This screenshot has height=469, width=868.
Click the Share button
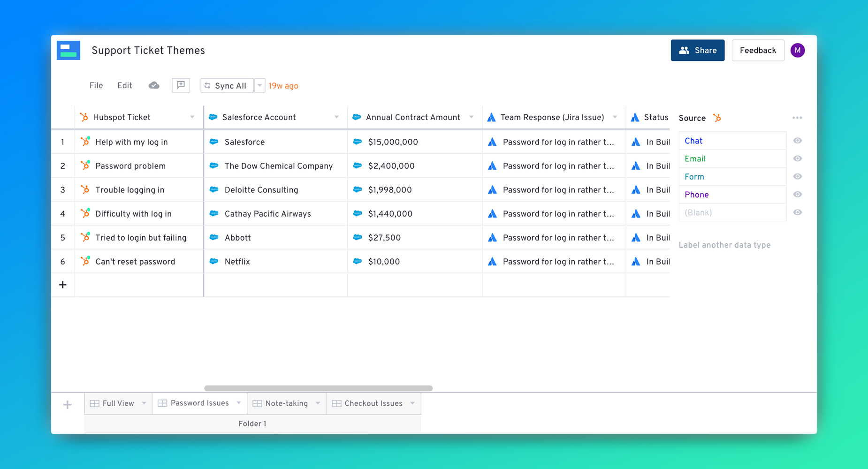[x=697, y=50]
